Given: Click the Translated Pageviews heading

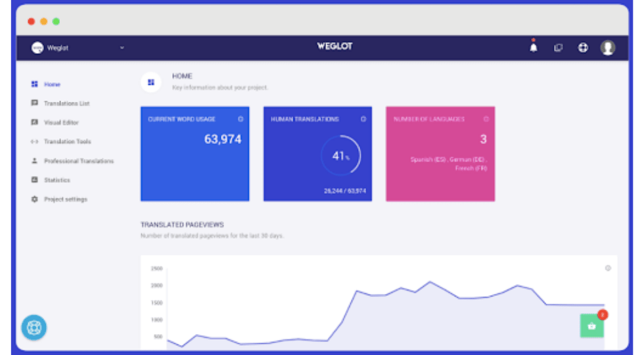Looking at the screenshot, I should (182, 225).
